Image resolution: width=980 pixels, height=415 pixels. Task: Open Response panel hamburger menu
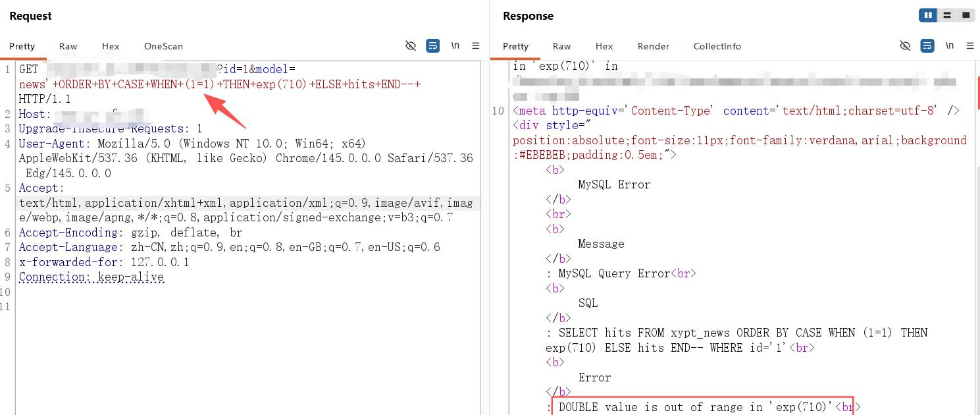(x=969, y=45)
